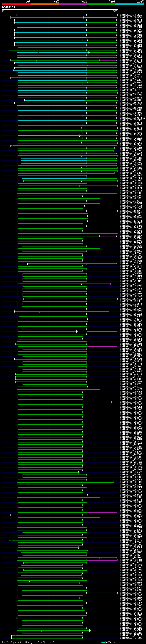Select the UniRef100_B3RPX6 entry
This screenshot has width=146, height=644.
coord(131,299)
